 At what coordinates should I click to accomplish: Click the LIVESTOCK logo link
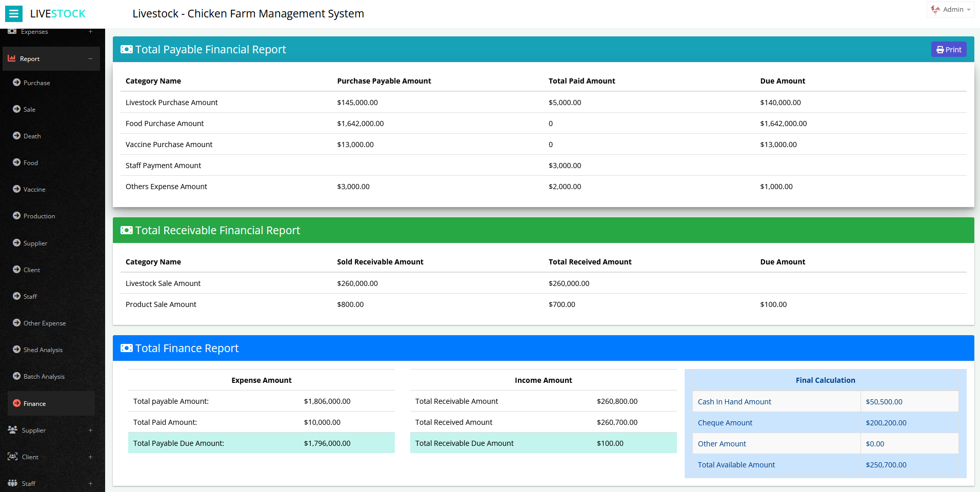tap(57, 14)
